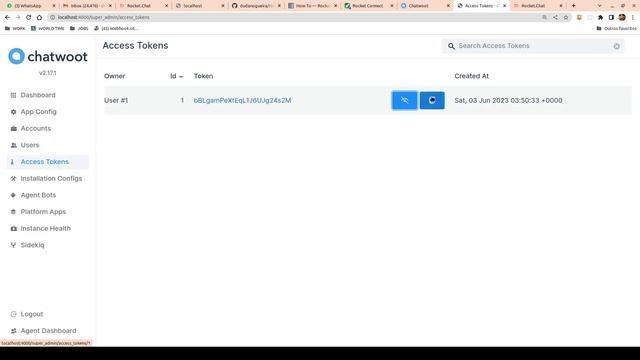Click Logout link
The width and height of the screenshot is (640, 360).
pyautogui.click(x=31, y=314)
